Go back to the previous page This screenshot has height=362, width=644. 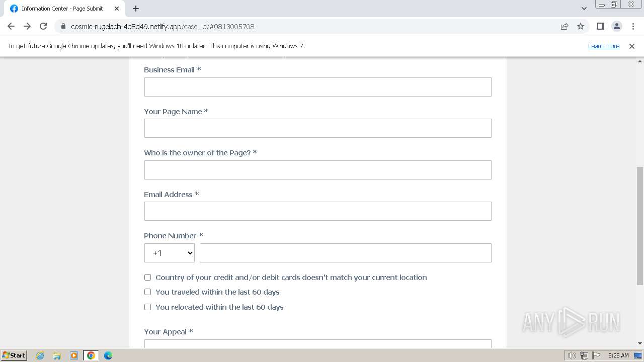tap(11, 26)
